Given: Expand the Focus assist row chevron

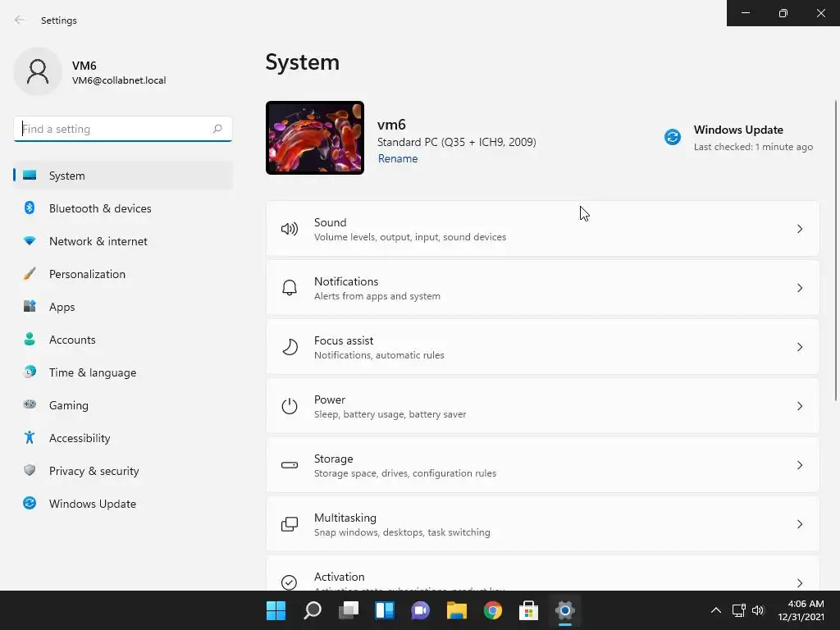Looking at the screenshot, I should point(799,347).
